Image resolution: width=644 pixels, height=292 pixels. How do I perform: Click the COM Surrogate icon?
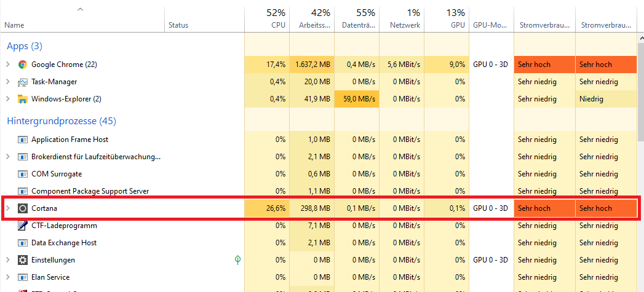(23, 174)
